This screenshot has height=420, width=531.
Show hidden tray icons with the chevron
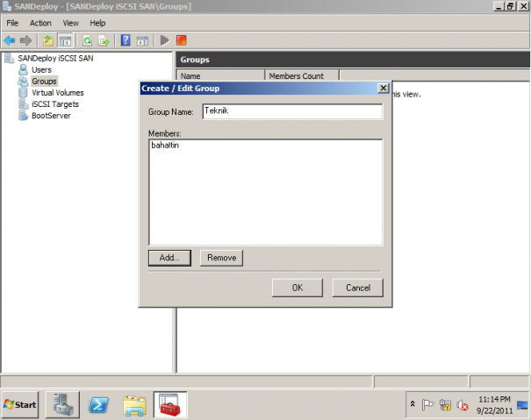(x=413, y=404)
